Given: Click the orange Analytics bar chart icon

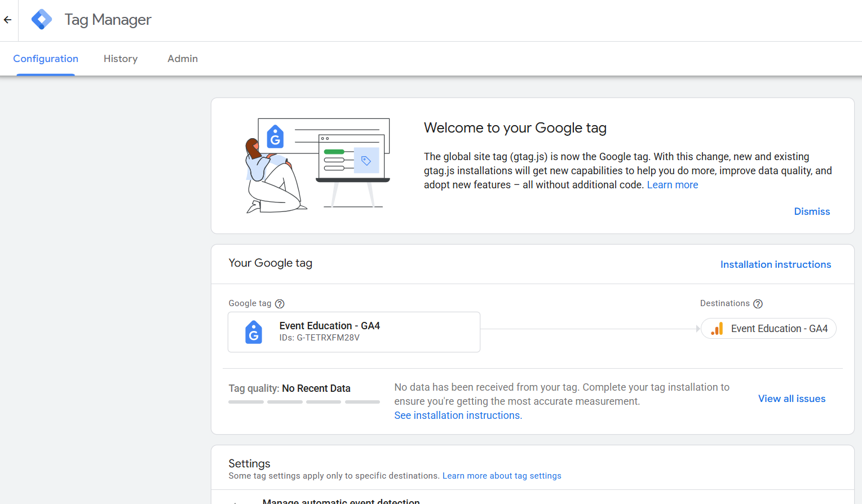Looking at the screenshot, I should tap(717, 329).
